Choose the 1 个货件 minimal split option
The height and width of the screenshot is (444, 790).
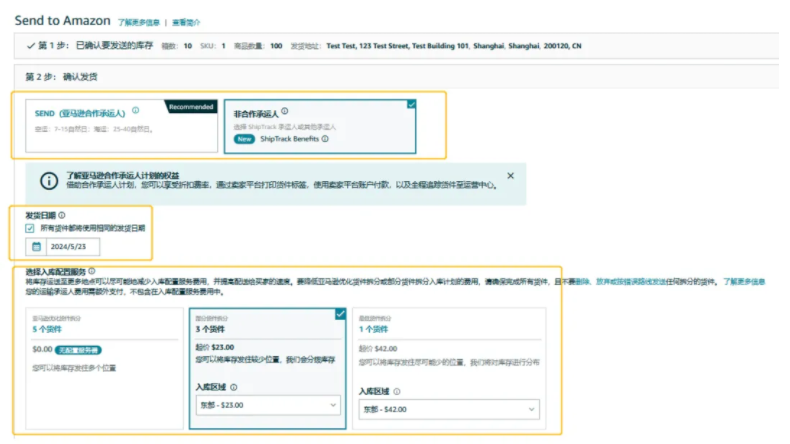click(449, 368)
